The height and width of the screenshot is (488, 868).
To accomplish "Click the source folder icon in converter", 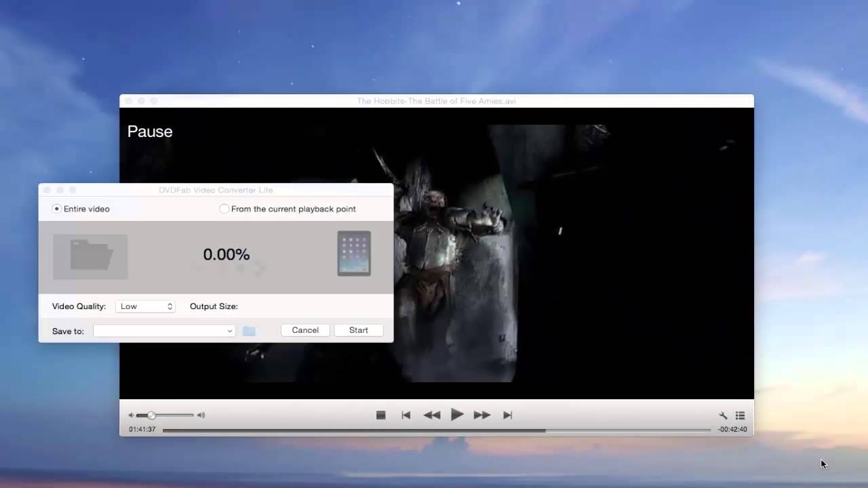I will point(90,257).
